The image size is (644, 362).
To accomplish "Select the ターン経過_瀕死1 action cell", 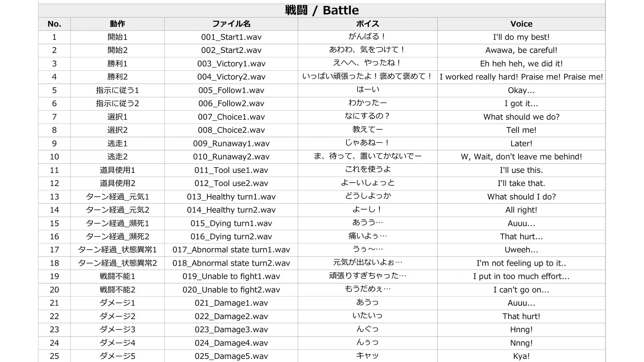I will tap(117, 224).
